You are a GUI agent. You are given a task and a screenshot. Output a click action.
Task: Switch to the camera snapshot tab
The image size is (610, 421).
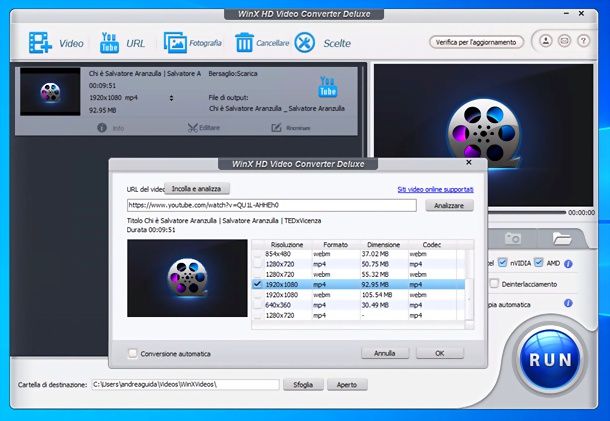coord(512,238)
